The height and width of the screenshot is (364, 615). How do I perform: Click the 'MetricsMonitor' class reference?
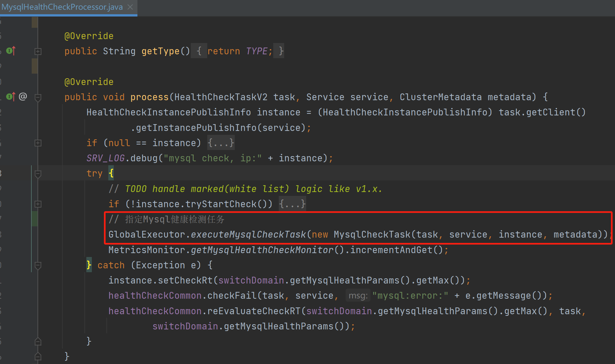coord(146,250)
